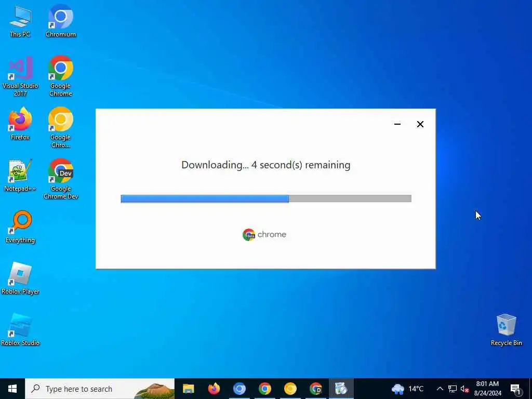The height and width of the screenshot is (399, 532).
Task: Expand the hidden system tray icons
Action: click(x=440, y=389)
